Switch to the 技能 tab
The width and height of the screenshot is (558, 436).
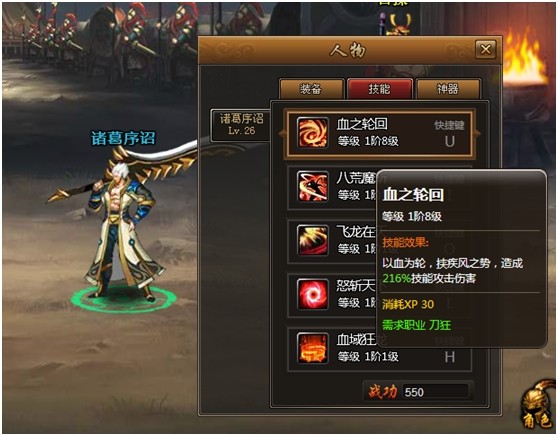[x=379, y=89]
